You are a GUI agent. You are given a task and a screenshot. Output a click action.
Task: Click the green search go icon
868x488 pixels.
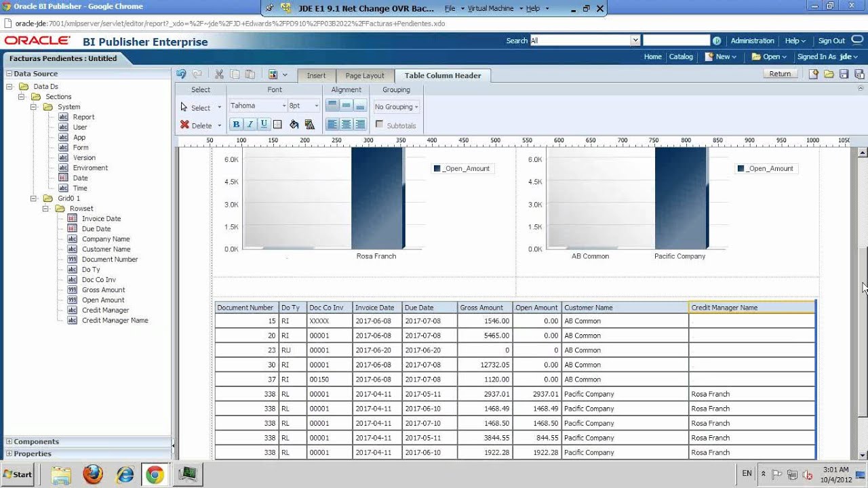coord(717,41)
